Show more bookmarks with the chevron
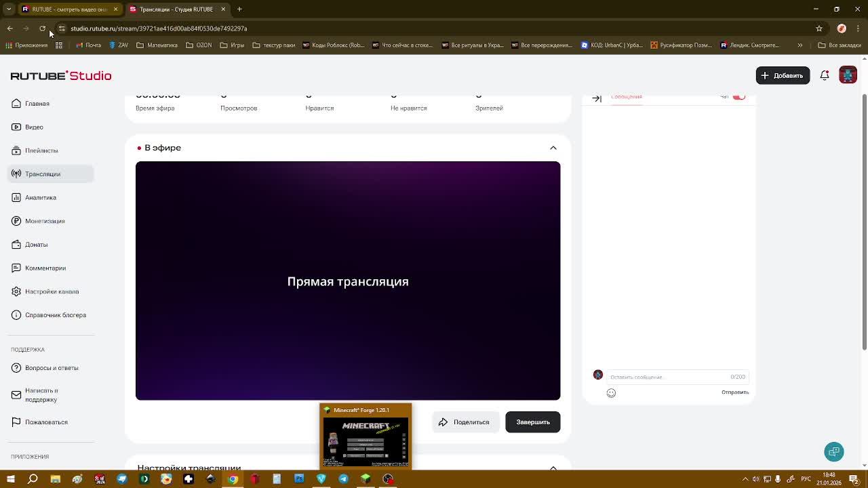 click(800, 45)
